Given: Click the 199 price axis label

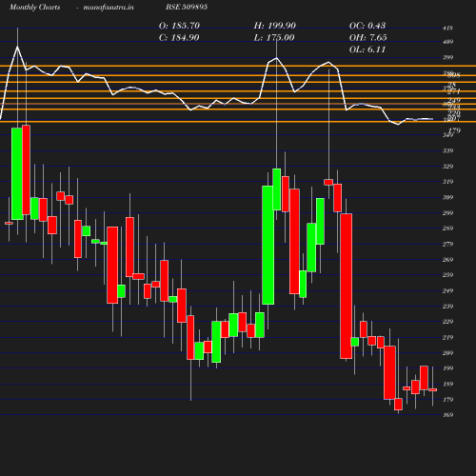Looking at the screenshot, I should (x=447, y=368).
